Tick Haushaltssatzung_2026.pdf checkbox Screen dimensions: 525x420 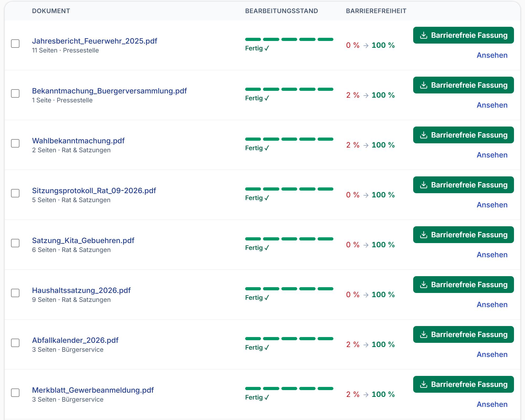[x=15, y=293]
